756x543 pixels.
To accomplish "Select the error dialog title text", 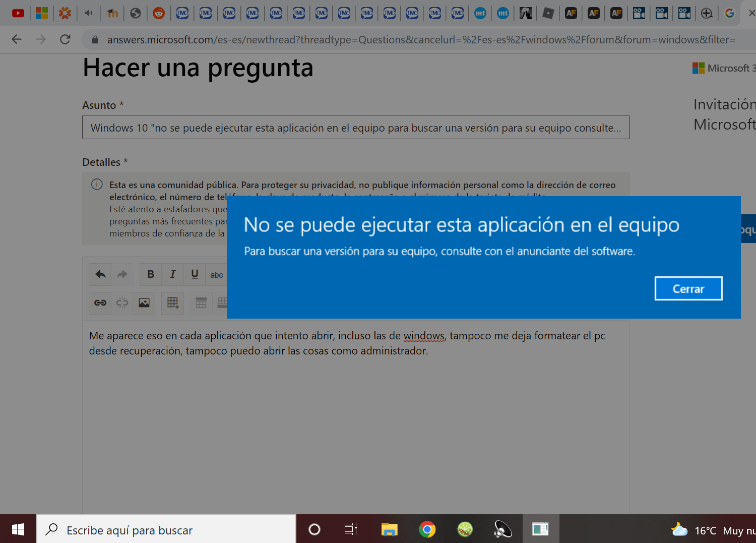I will click(x=462, y=225).
